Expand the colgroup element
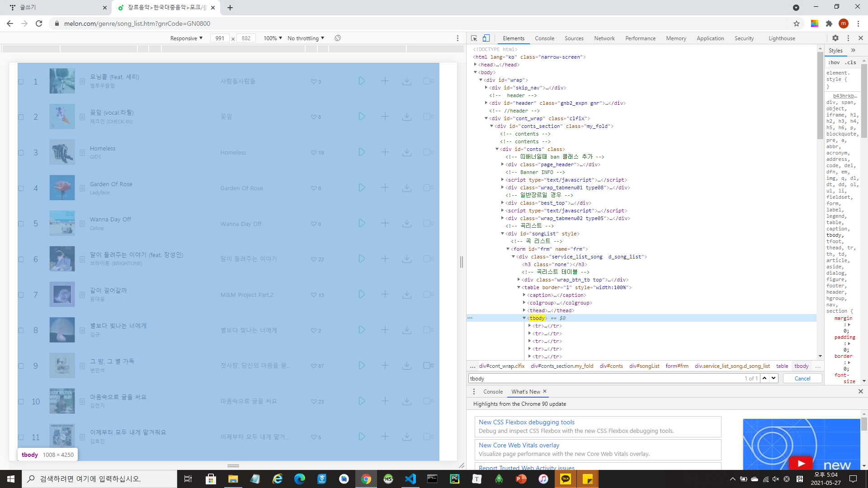The image size is (868, 488). click(524, 303)
